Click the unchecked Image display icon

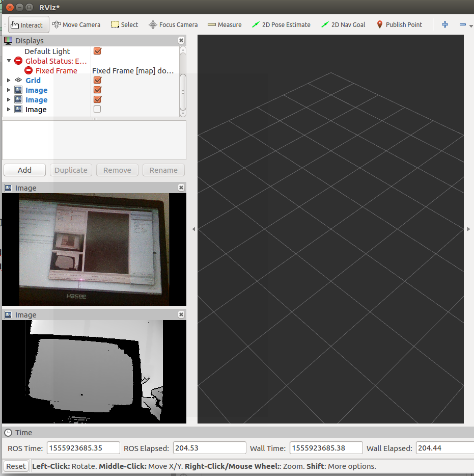click(18, 109)
